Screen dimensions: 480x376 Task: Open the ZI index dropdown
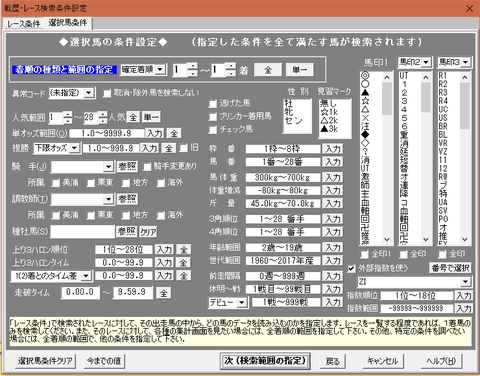pos(465,282)
